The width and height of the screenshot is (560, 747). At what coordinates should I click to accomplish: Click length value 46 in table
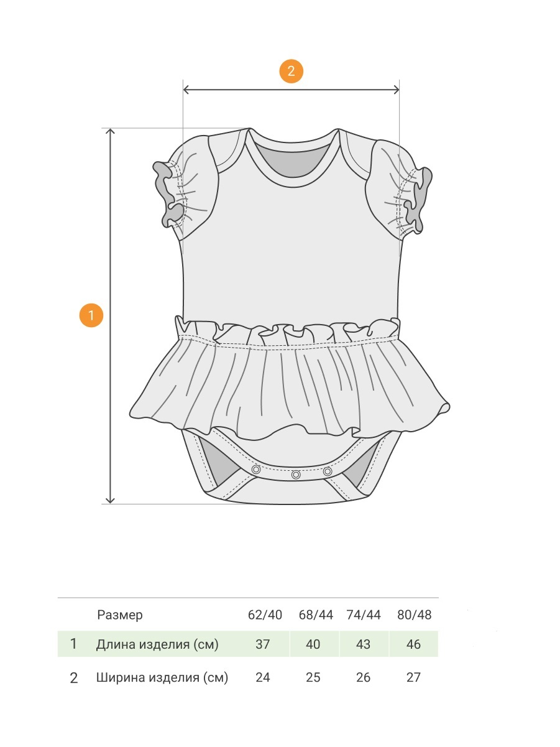[413, 644]
